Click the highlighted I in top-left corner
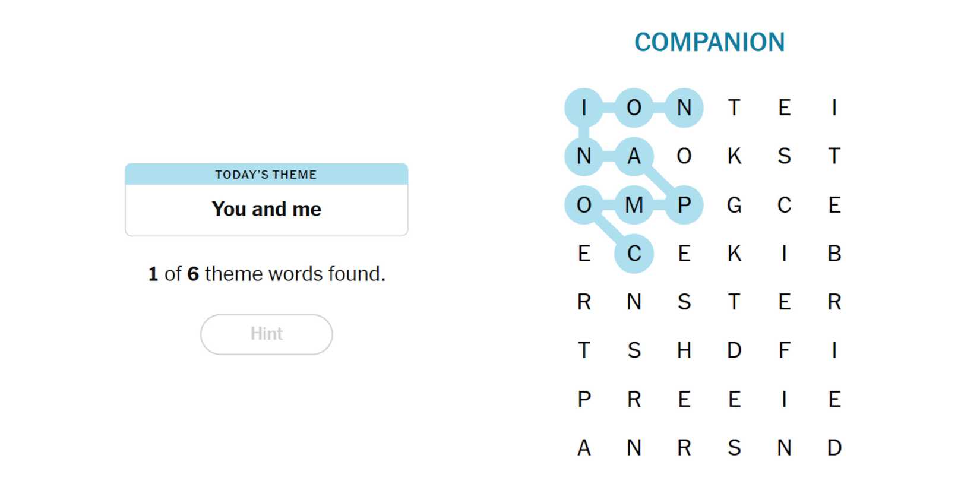980x490 pixels. pos(584,108)
